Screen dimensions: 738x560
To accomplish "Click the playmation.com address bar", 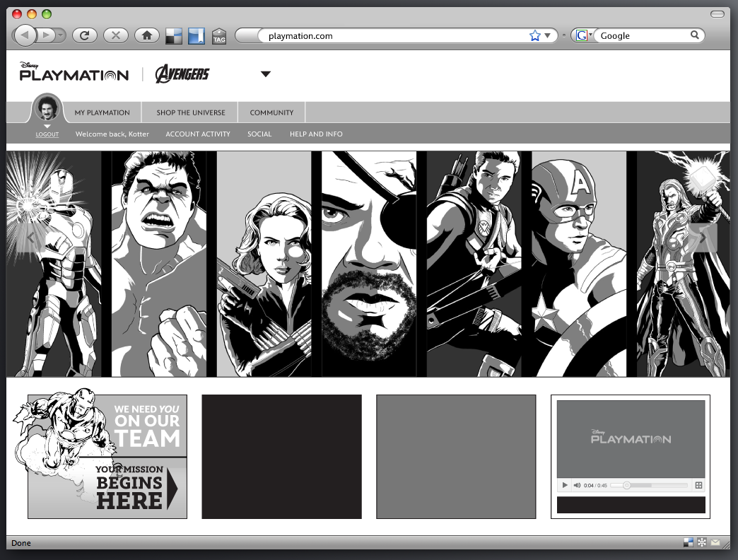I will 395,36.
